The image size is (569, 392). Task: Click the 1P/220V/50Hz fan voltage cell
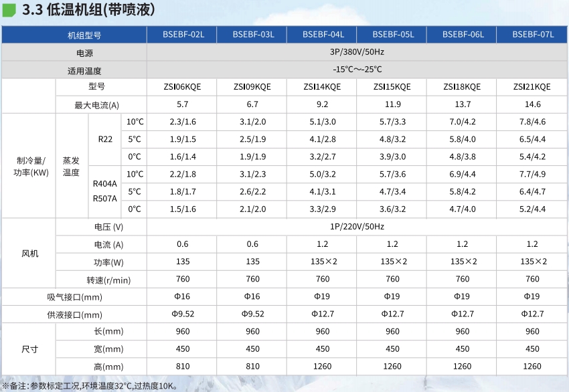click(x=357, y=227)
